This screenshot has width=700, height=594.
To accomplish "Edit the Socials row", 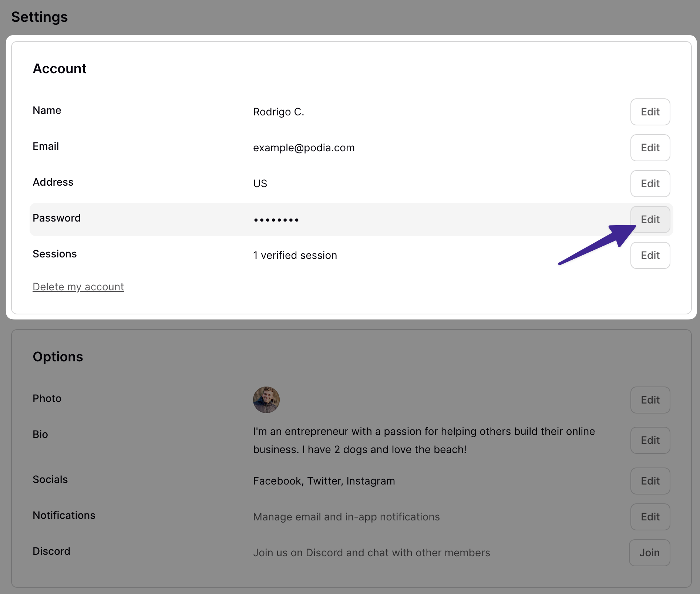I will tap(650, 481).
